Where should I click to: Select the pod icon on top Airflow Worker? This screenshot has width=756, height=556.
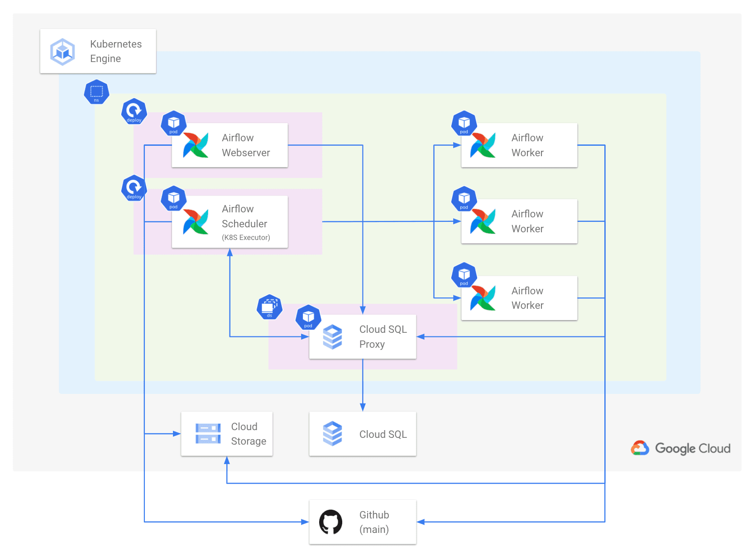464,123
